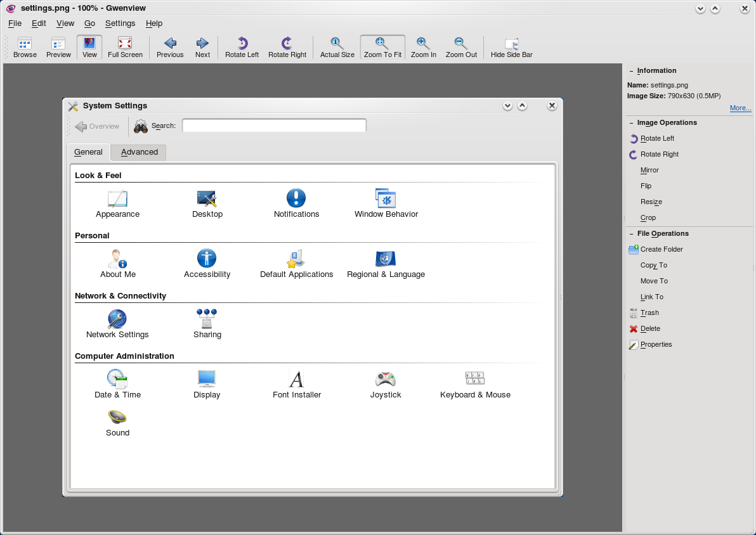Click the Notifications icon in the image

coord(296,204)
